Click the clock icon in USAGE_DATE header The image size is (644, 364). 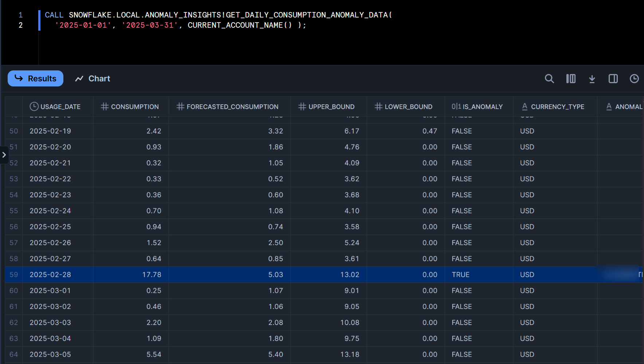click(34, 107)
